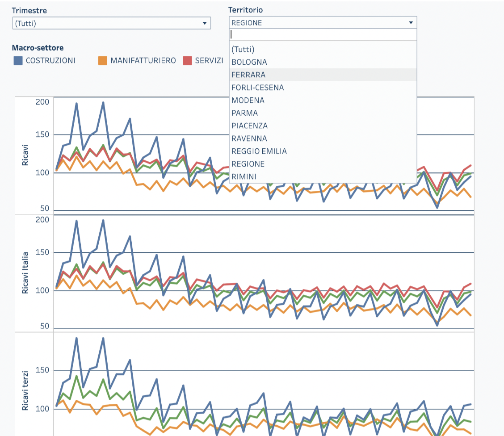Collapse the Territorio REGIONE dropdown
The width and height of the screenshot is (504, 436).
coord(323,22)
